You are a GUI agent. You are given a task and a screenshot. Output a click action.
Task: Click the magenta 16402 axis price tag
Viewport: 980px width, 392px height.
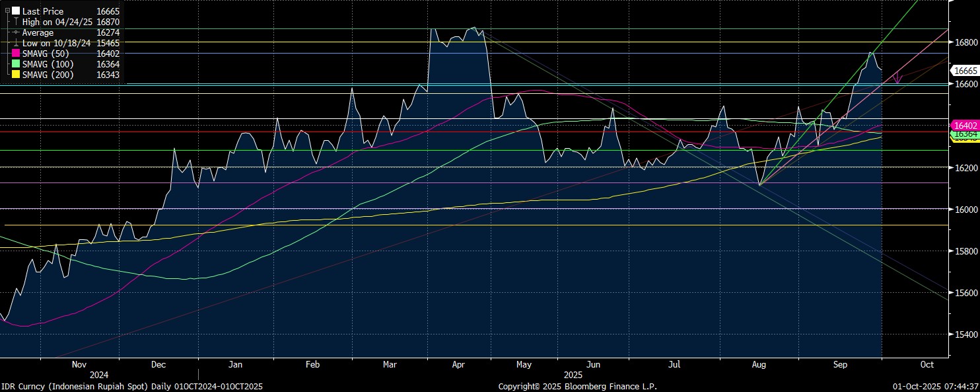963,125
